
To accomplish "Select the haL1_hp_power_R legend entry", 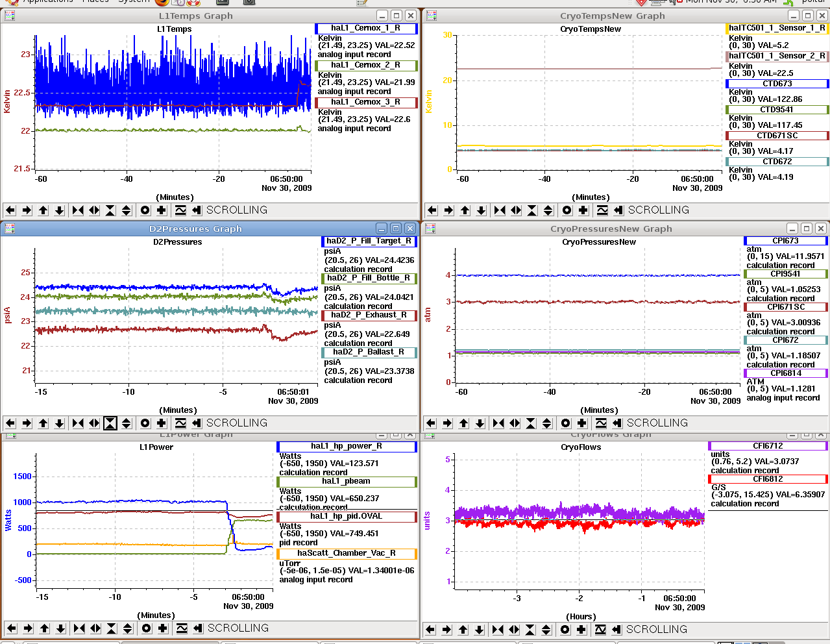I will click(347, 447).
